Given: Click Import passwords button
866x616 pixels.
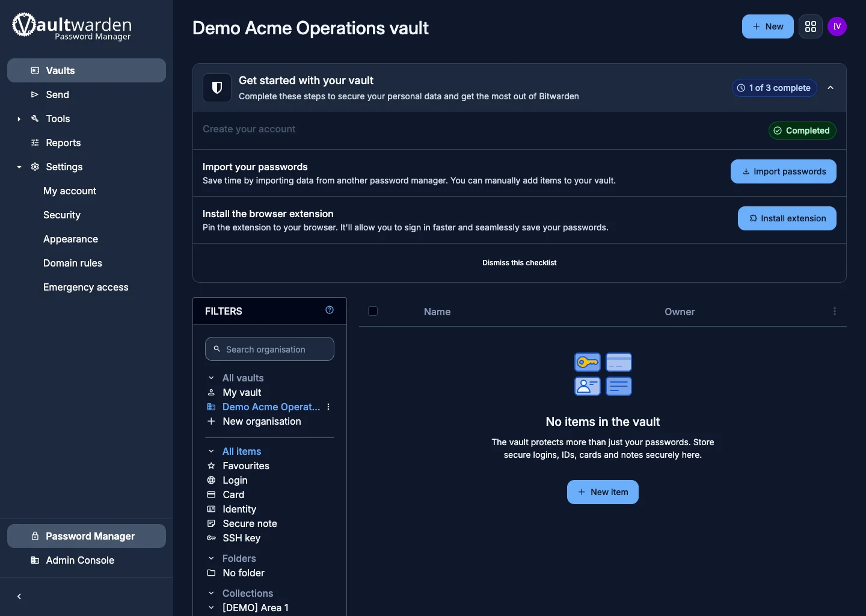Looking at the screenshot, I should pos(784,171).
